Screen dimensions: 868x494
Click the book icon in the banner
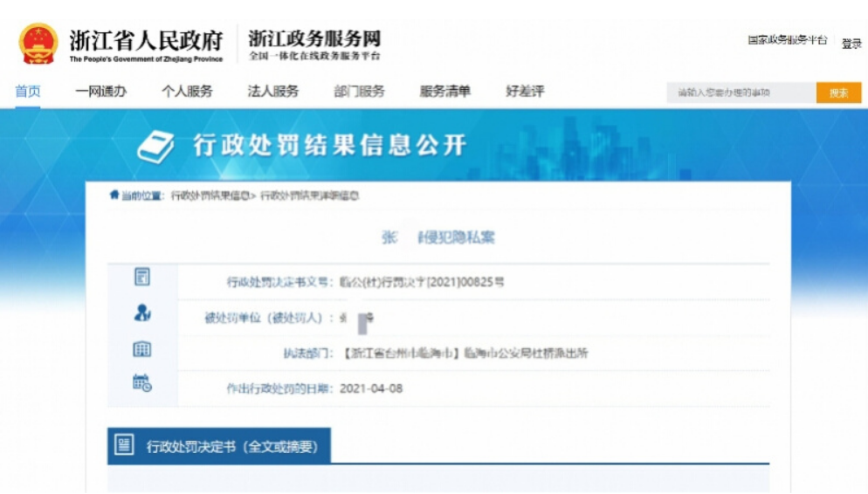(x=156, y=147)
